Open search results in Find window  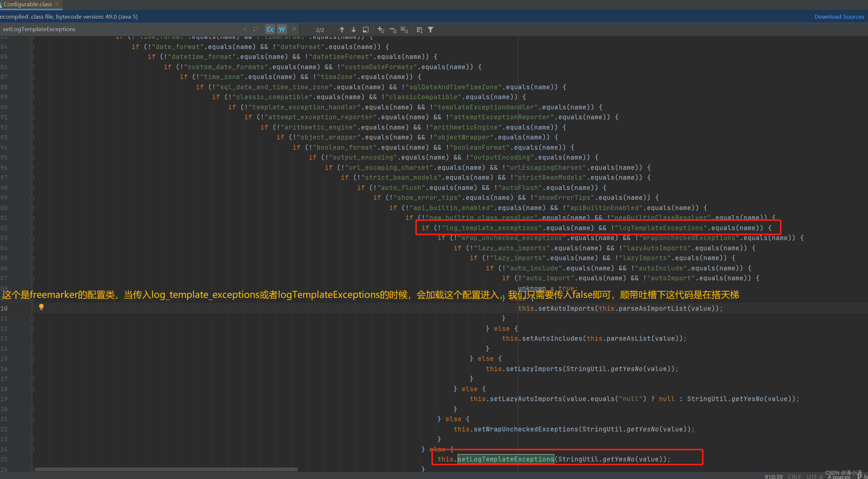click(365, 30)
